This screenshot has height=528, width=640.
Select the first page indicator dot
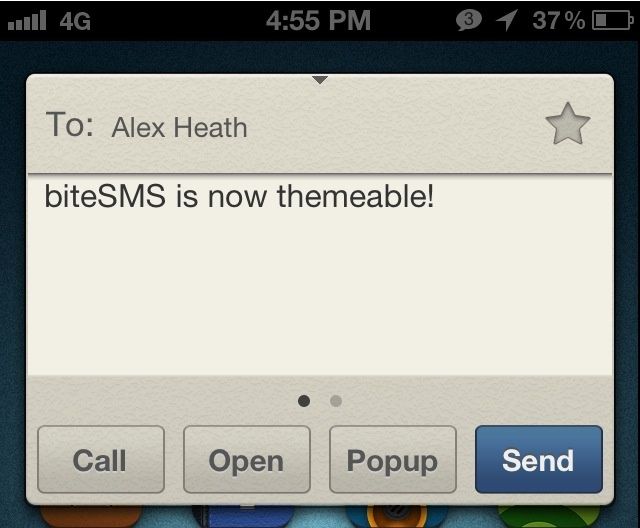[x=304, y=401]
